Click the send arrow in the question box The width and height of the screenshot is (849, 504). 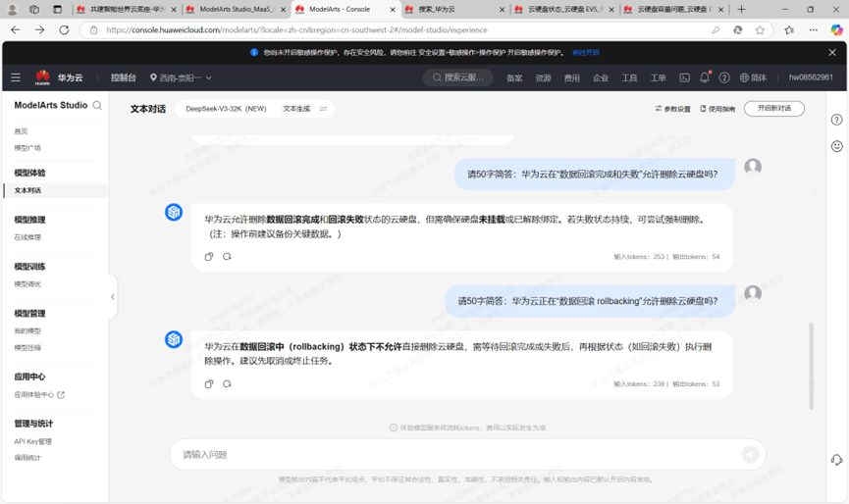click(750, 454)
